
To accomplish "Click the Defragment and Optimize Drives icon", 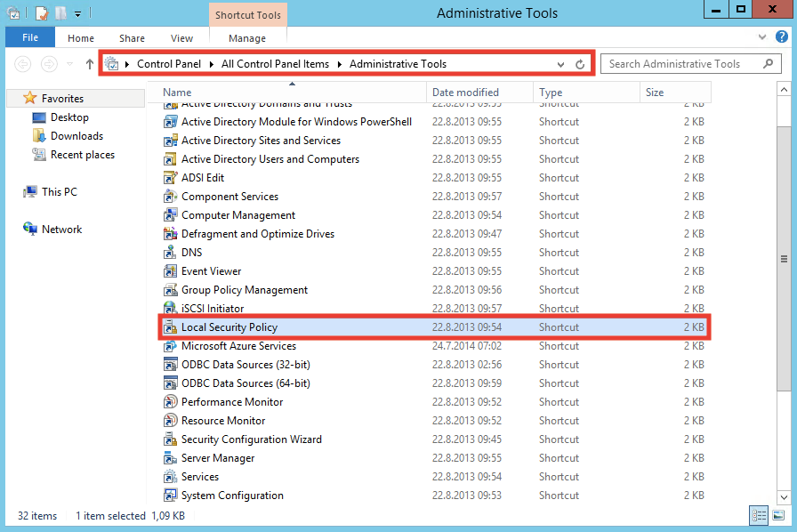I will tap(171, 234).
